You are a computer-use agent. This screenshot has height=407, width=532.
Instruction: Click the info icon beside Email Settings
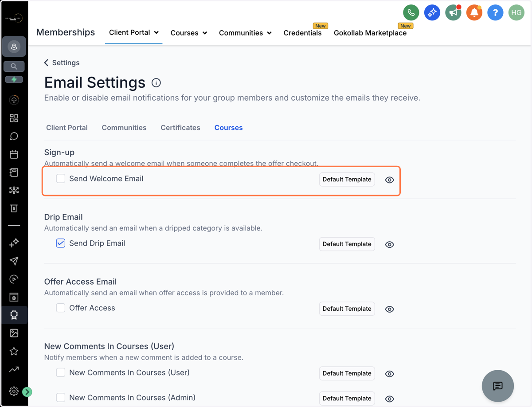pyautogui.click(x=156, y=82)
